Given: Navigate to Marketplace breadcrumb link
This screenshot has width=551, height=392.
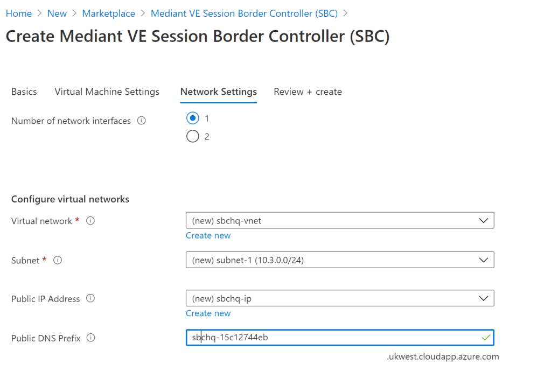Looking at the screenshot, I should (109, 13).
